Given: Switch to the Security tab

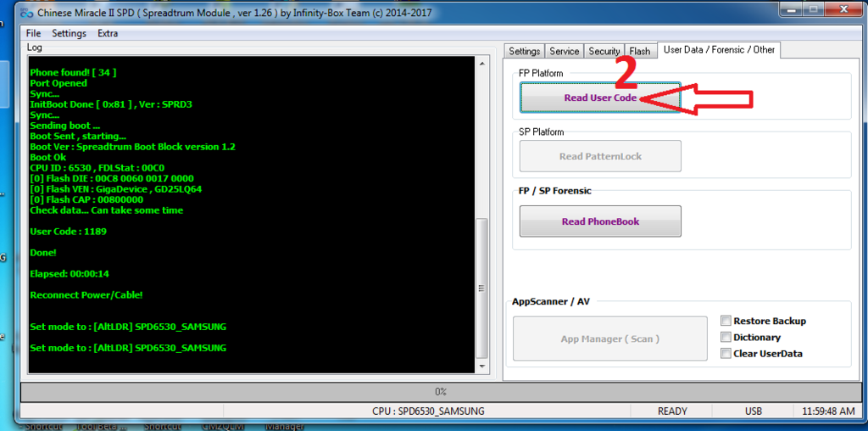Looking at the screenshot, I should click(604, 51).
